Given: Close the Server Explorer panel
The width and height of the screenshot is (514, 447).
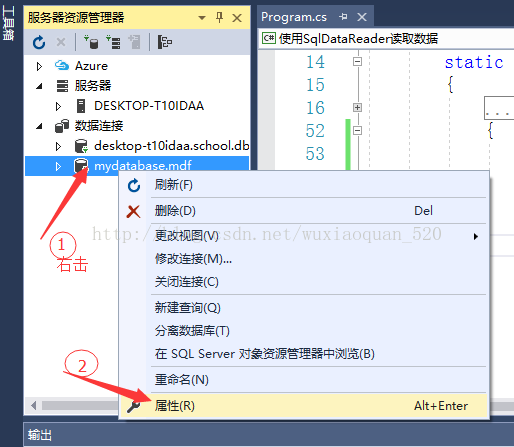Looking at the screenshot, I should [237, 18].
